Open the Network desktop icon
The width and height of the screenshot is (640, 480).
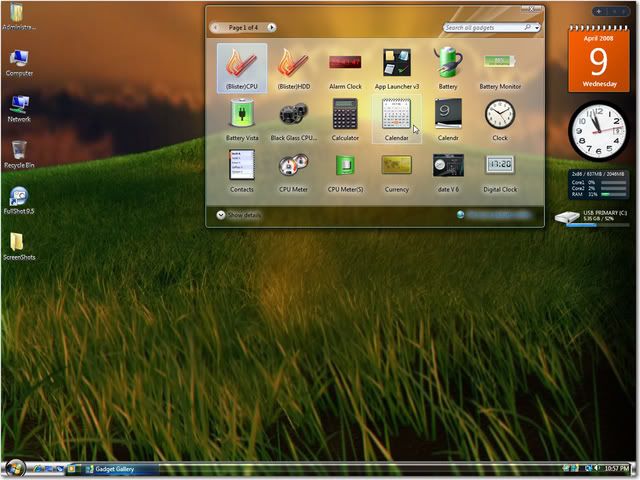19,109
